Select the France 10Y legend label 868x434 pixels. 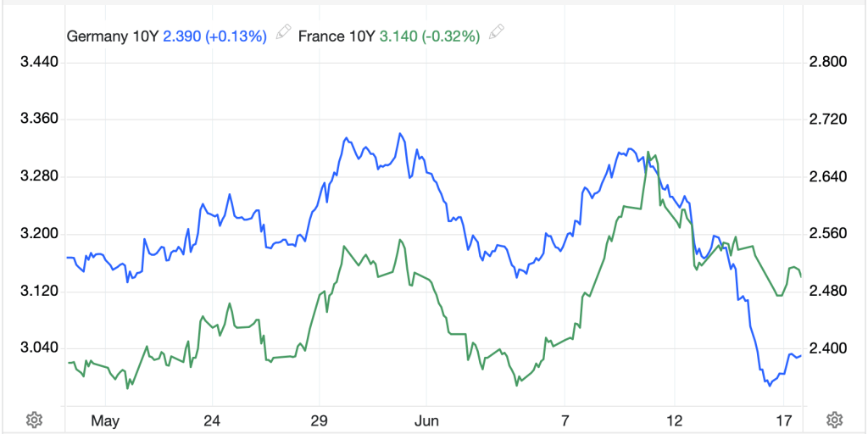pyautogui.click(x=337, y=36)
